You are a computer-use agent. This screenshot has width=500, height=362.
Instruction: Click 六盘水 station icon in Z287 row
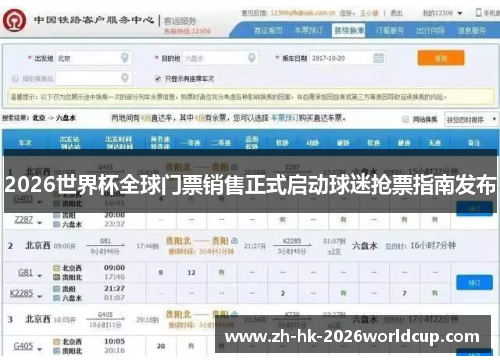pos(57,225)
